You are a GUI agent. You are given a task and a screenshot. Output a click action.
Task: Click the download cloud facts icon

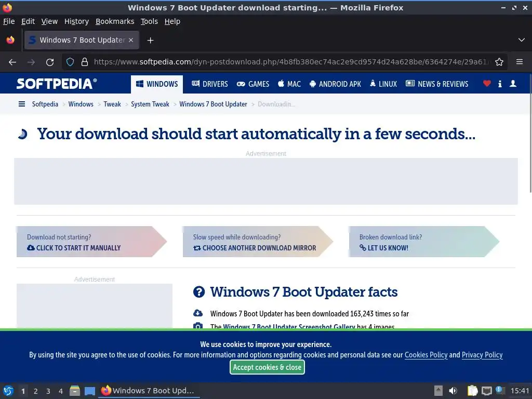click(198, 313)
